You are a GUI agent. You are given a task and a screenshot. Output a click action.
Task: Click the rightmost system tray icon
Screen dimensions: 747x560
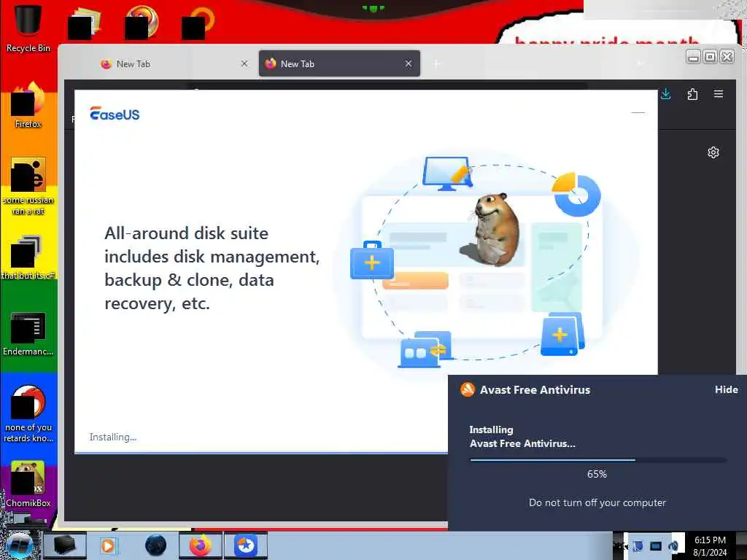pos(673,546)
